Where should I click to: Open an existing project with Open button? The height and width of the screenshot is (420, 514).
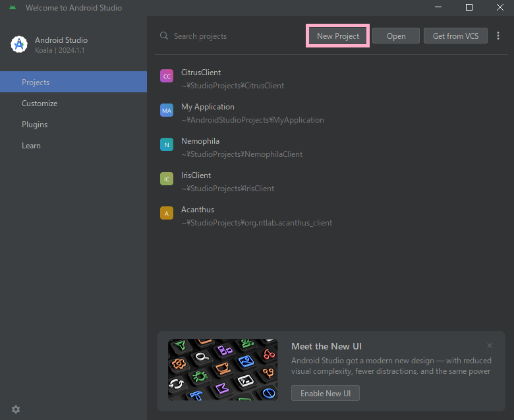[396, 36]
